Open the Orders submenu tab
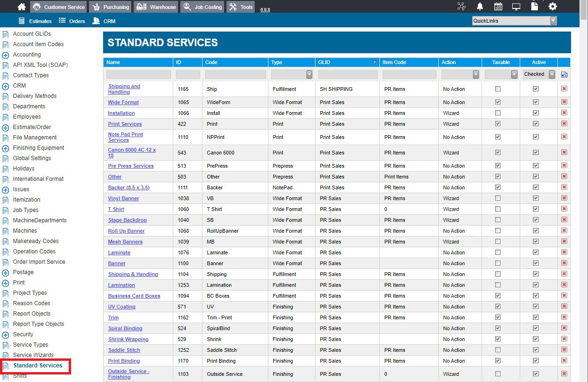The height and width of the screenshot is (382, 588). [x=72, y=21]
